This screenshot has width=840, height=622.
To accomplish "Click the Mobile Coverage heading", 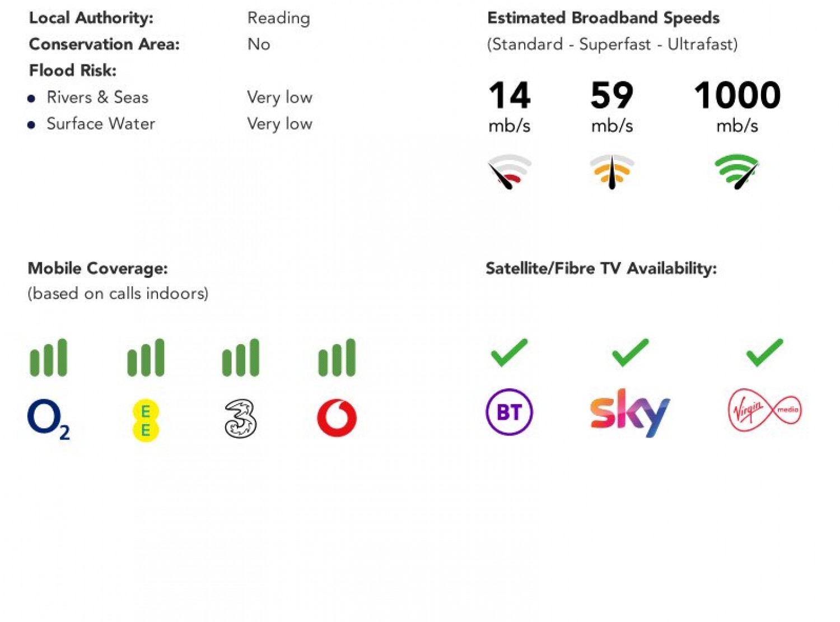I will [x=97, y=268].
